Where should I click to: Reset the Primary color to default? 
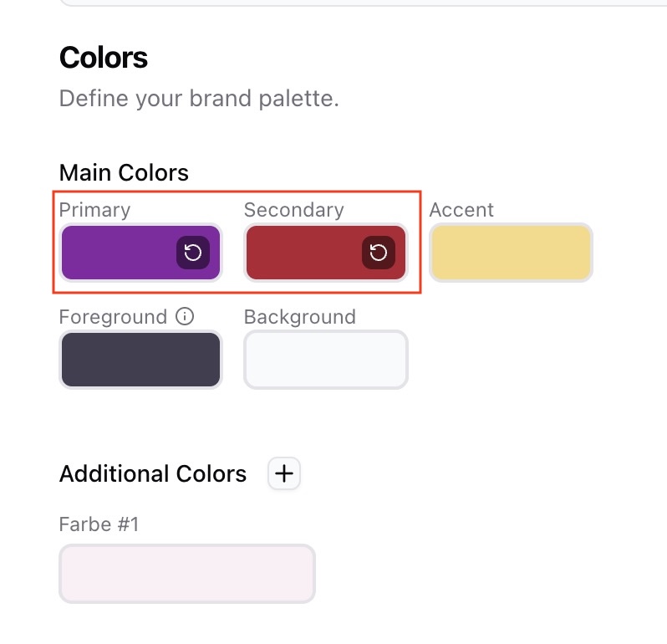click(193, 253)
